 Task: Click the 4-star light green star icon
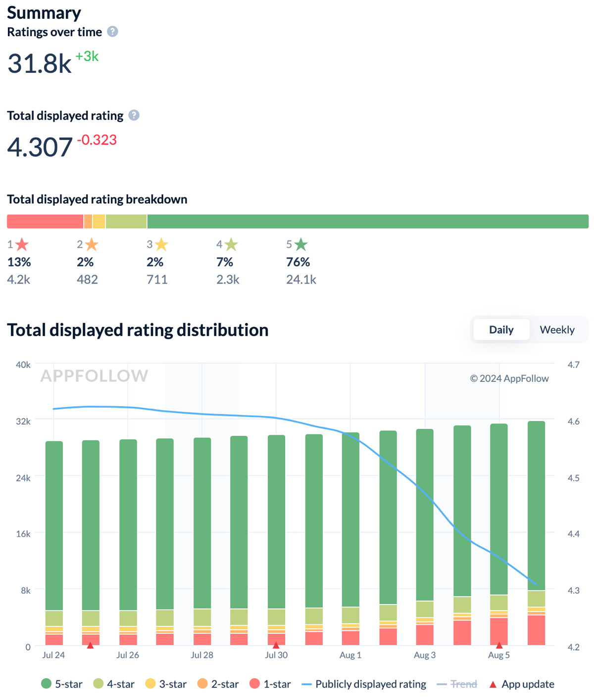(231, 244)
